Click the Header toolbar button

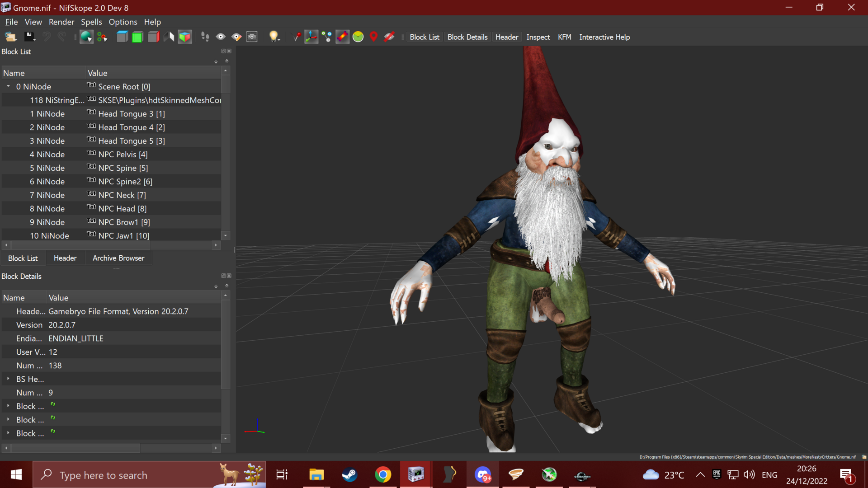(x=507, y=37)
